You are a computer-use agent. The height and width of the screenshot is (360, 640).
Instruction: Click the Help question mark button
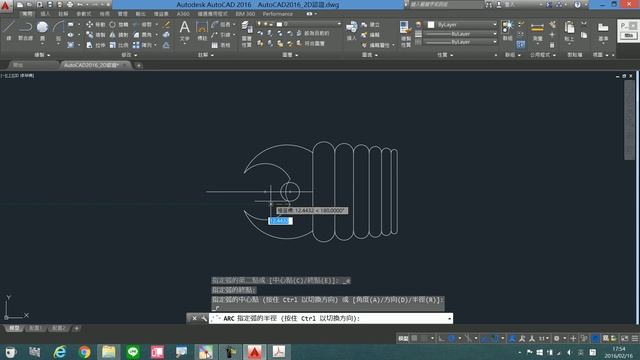click(x=578, y=4)
